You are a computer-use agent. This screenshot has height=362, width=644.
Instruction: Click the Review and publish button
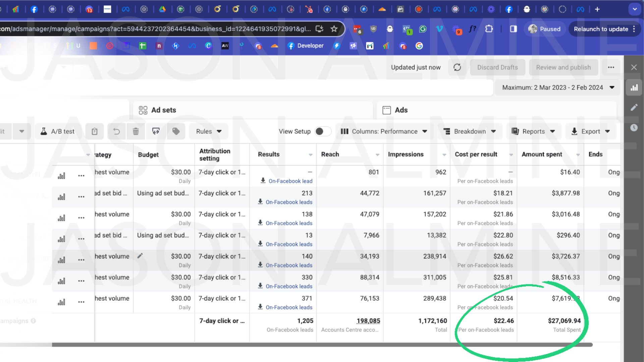coord(563,67)
